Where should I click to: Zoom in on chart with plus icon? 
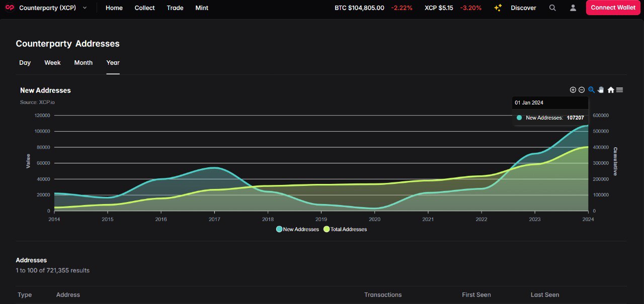coord(573,90)
